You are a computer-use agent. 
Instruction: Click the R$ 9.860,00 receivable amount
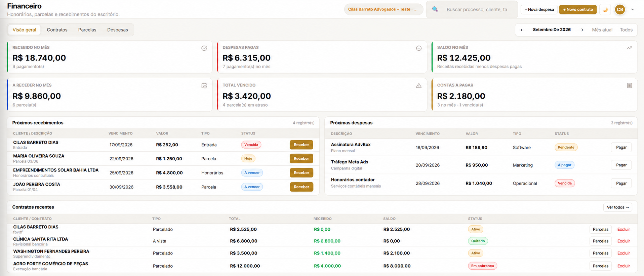(37, 96)
